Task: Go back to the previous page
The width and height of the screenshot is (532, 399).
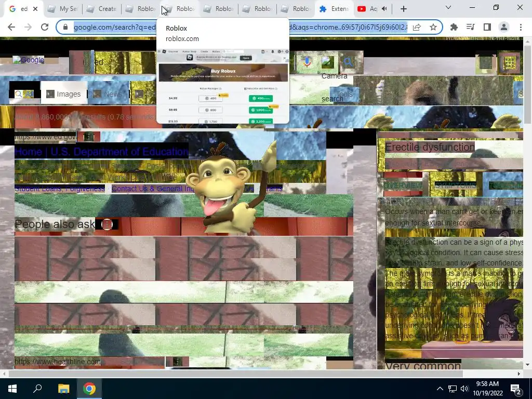Action: pos(11,27)
